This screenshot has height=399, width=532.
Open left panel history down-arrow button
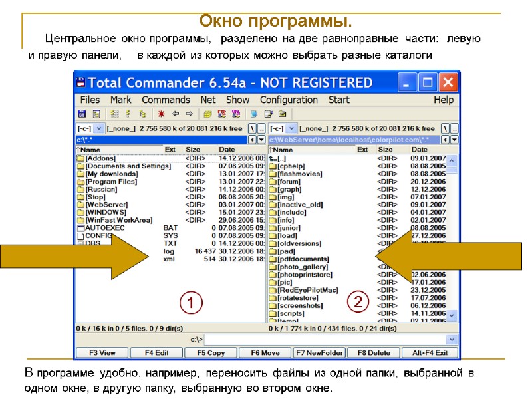click(261, 140)
